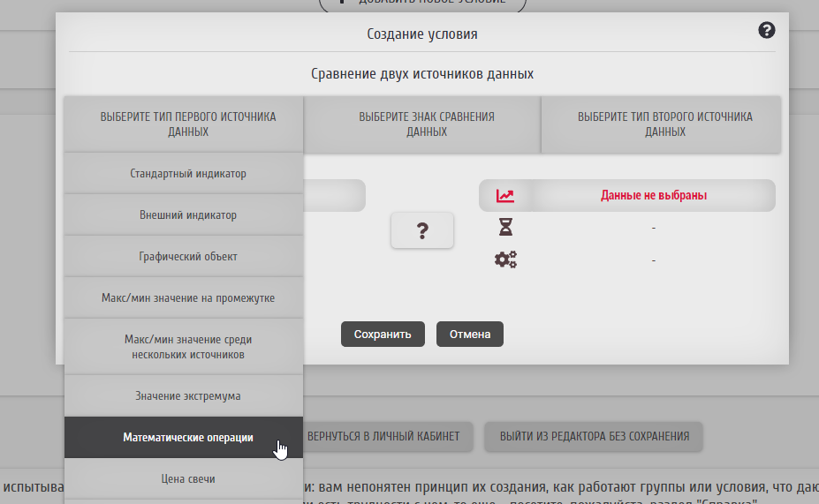
Task: Select 'Графический объект' menu item
Action: 187,257
